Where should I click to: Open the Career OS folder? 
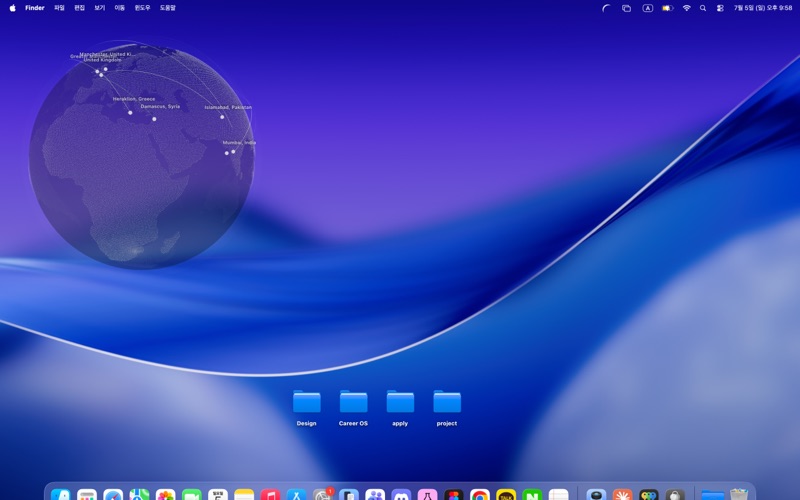point(353,402)
